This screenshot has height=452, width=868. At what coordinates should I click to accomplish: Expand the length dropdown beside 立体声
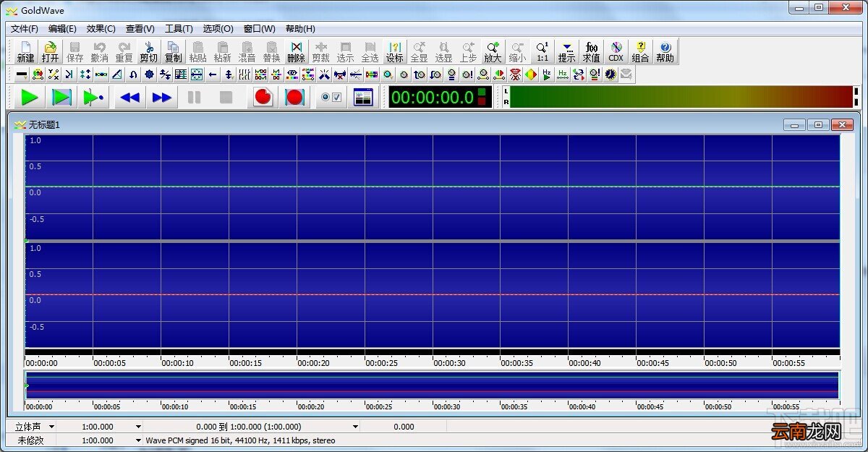click(138, 427)
